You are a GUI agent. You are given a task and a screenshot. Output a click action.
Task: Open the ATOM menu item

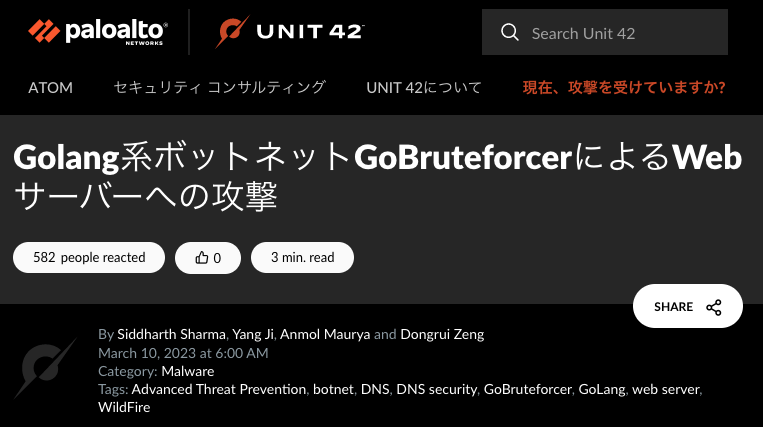50,87
